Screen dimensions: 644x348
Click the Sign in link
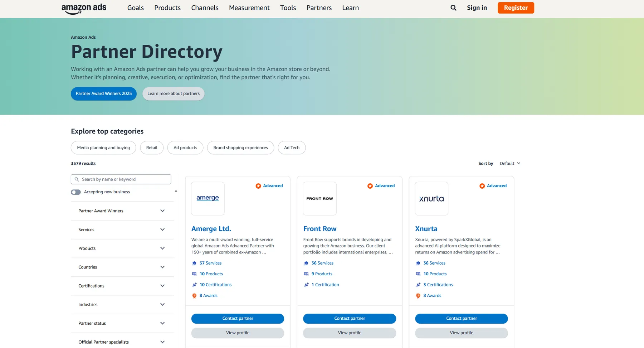click(x=477, y=8)
